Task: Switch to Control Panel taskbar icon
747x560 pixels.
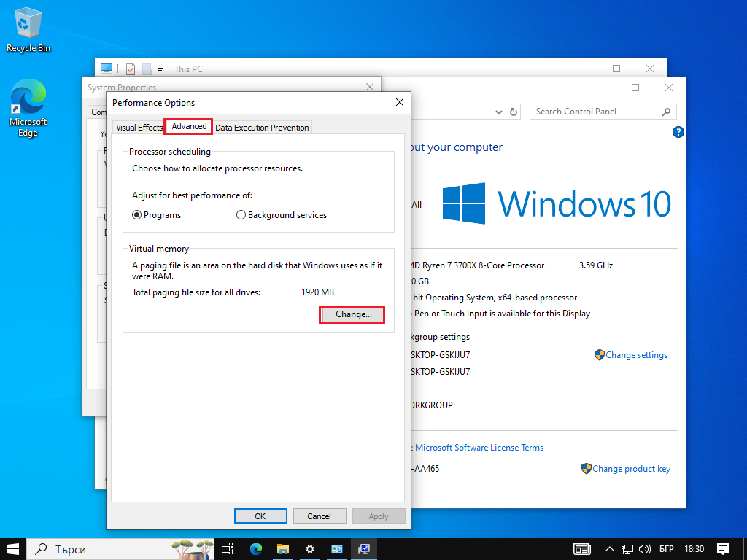Action: (337, 549)
